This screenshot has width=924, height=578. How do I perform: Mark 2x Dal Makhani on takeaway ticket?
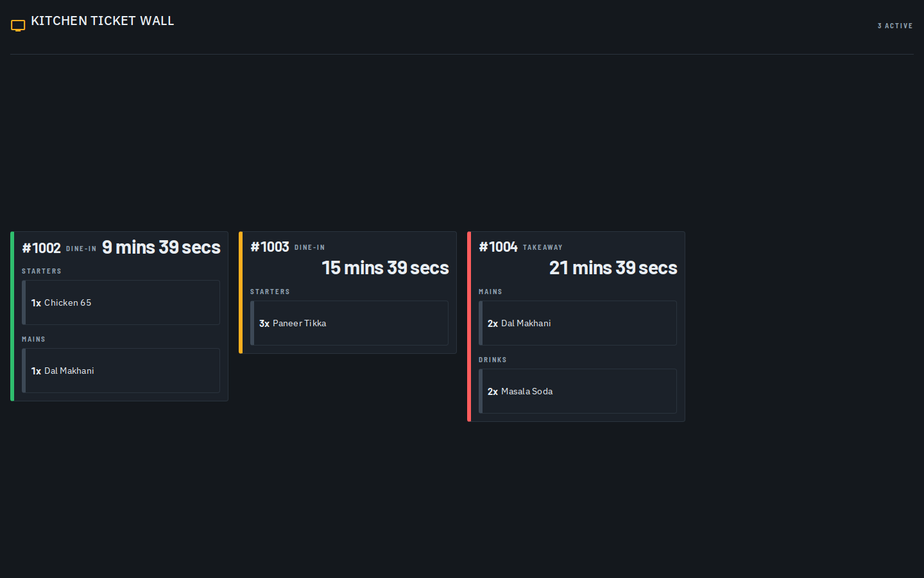pos(577,323)
